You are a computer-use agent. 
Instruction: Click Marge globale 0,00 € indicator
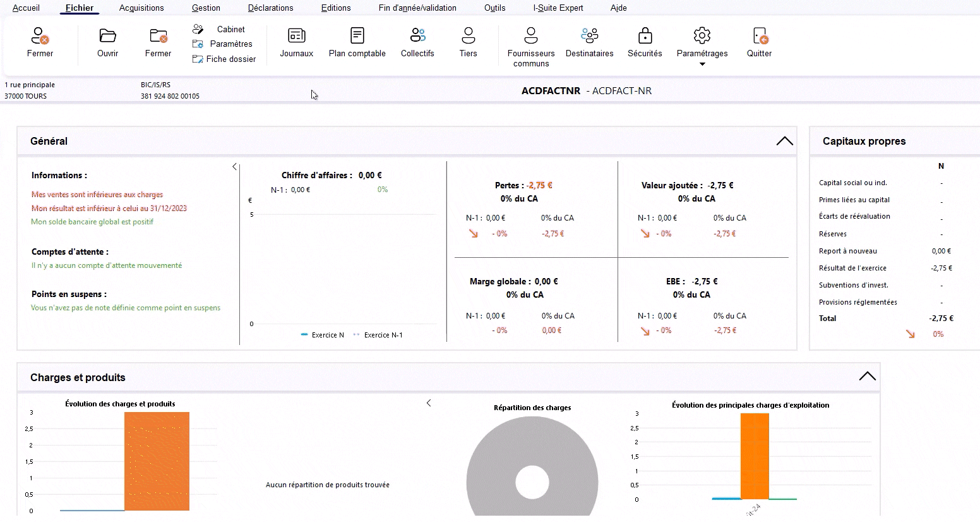[x=513, y=281]
